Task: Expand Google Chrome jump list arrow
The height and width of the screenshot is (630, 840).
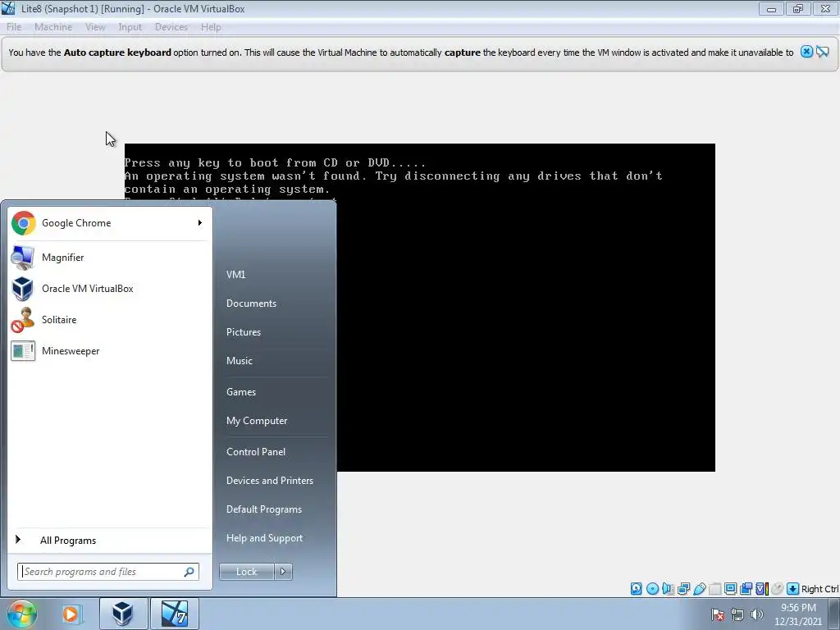Action: 200,223
